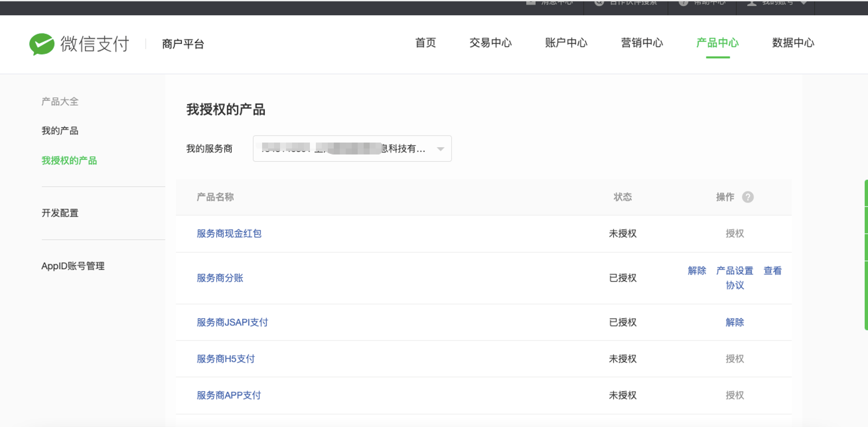This screenshot has width=868, height=427.
Task: Select 我的产品 in the sidebar
Action: click(x=60, y=131)
